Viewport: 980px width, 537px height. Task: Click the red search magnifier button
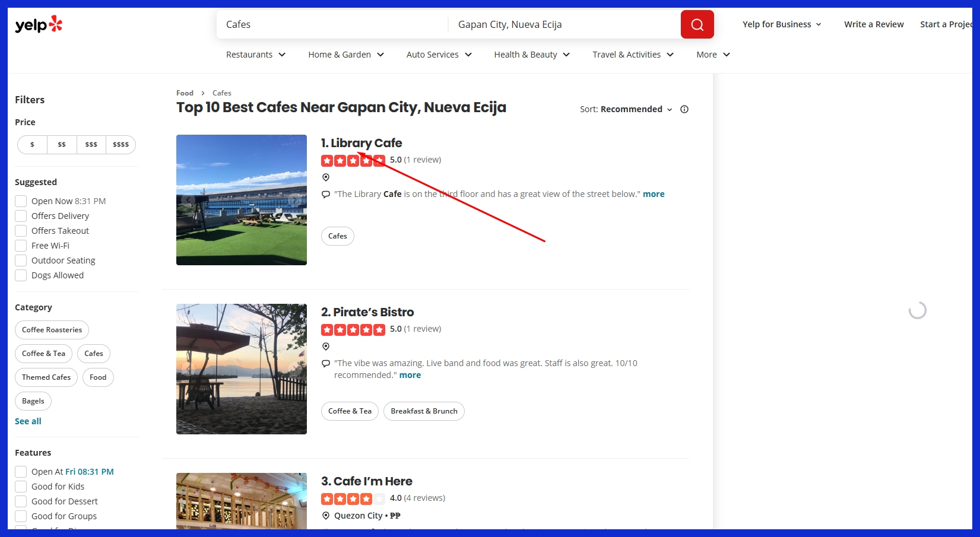pyautogui.click(x=697, y=24)
